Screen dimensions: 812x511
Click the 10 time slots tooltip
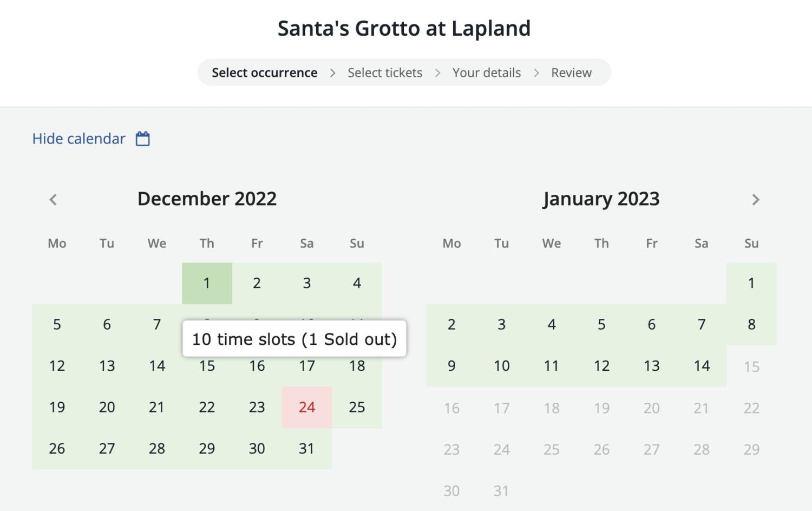tap(294, 339)
